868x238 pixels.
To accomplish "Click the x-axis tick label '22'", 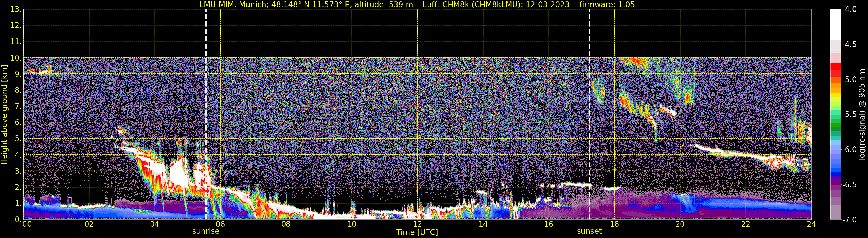I will click(746, 224).
